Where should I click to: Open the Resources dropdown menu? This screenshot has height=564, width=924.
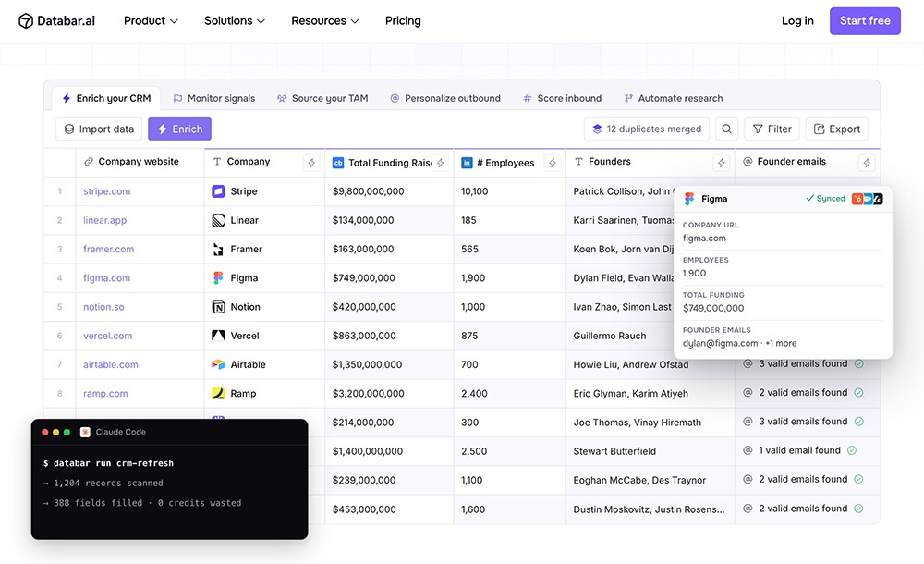324,20
